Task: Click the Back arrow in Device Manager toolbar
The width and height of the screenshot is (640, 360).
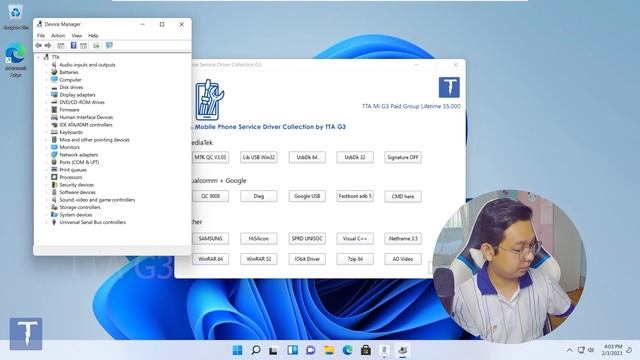Action: (38, 45)
